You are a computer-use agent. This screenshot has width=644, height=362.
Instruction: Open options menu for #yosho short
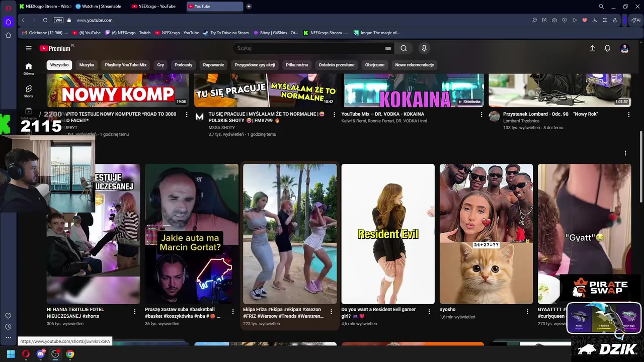tap(527, 312)
